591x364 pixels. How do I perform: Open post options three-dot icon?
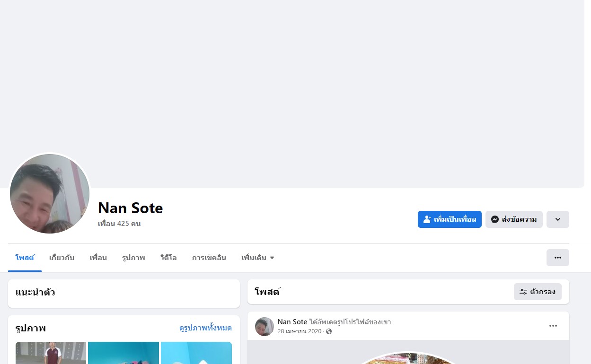point(553,326)
